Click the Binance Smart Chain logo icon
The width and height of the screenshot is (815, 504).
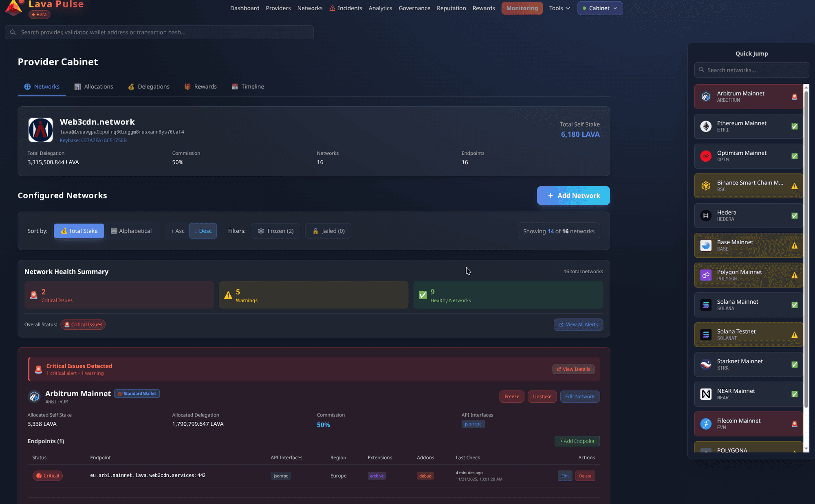(706, 186)
